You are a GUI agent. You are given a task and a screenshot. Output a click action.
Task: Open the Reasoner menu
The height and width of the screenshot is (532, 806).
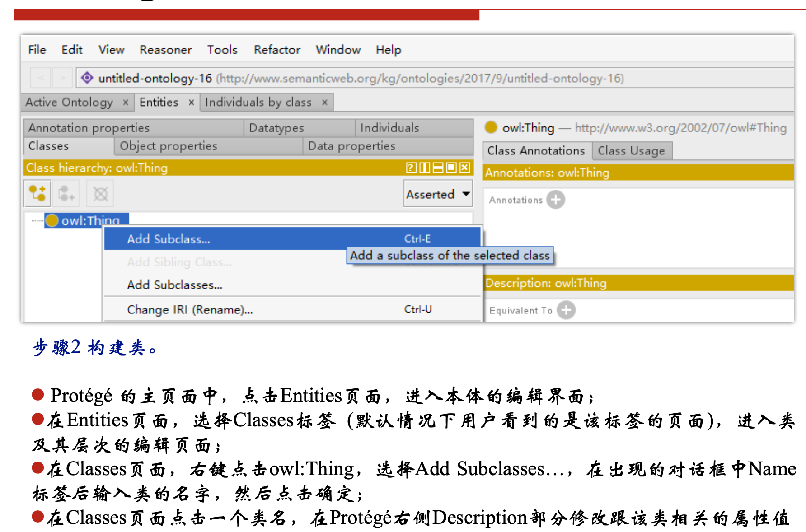tap(165, 50)
